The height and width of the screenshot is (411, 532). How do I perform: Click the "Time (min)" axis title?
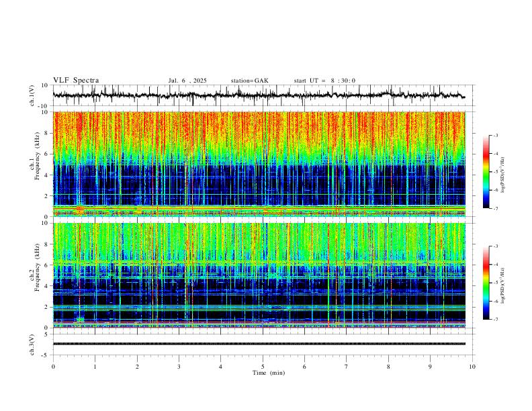pos(269,373)
